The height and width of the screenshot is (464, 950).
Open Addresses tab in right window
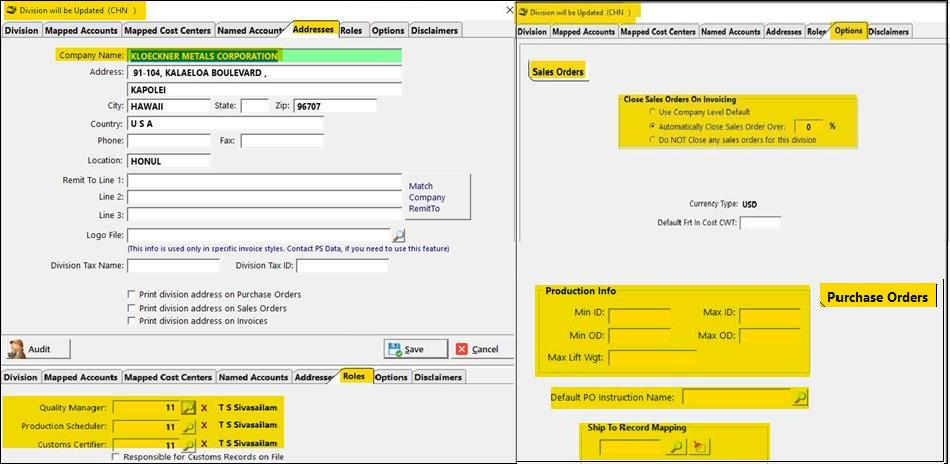tap(783, 31)
